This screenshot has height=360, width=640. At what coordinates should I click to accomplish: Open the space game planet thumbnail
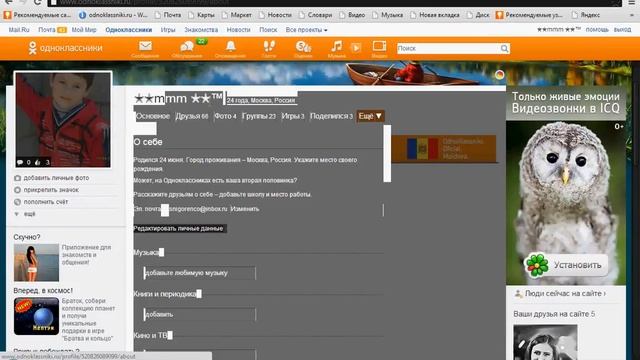click(36, 316)
